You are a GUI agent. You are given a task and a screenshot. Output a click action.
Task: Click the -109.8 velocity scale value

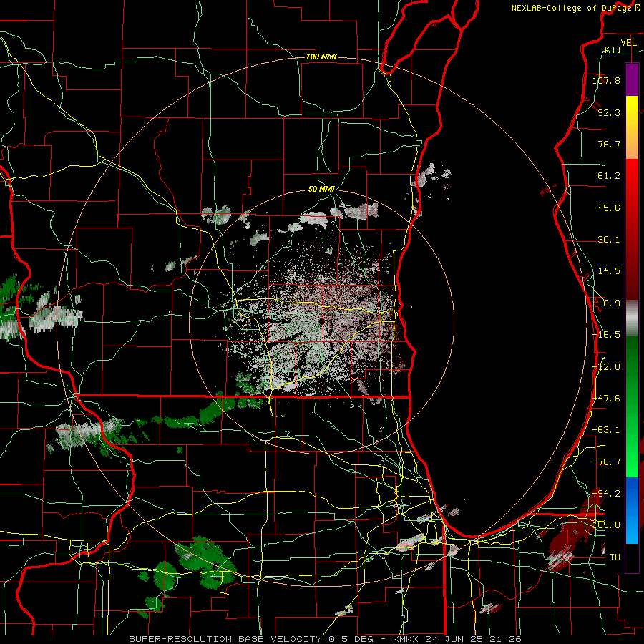tap(606, 525)
